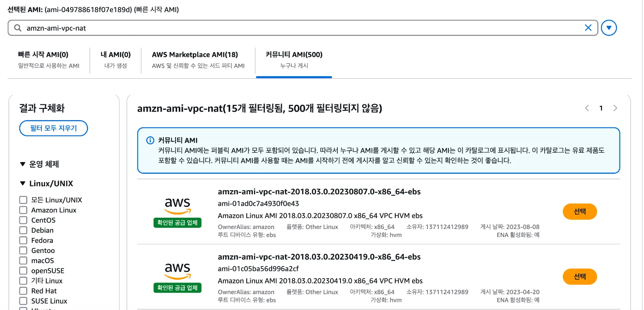Check 모든 Linux/UNIX checkbox
Viewport: 644px width, 310px height.
tap(23, 200)
